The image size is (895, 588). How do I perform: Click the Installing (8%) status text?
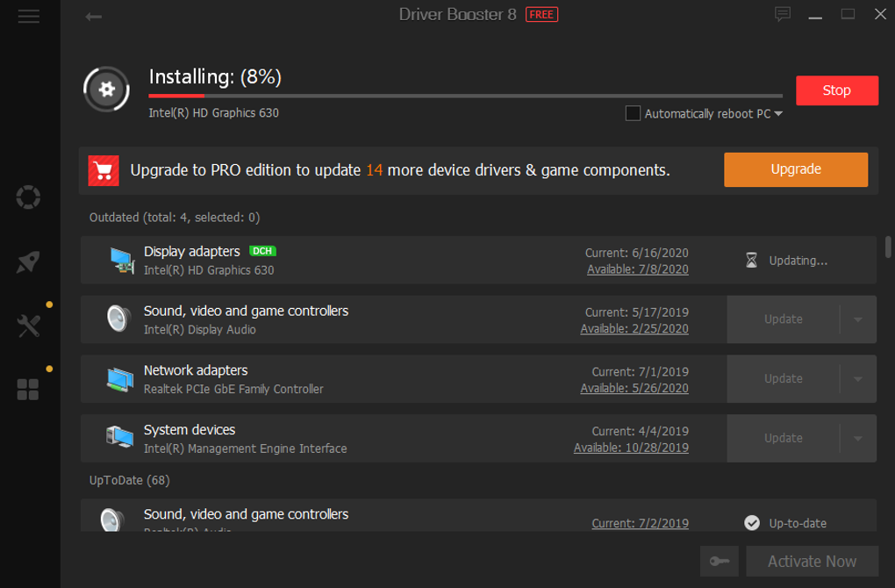pyautogui.click(x=215, y=76)
